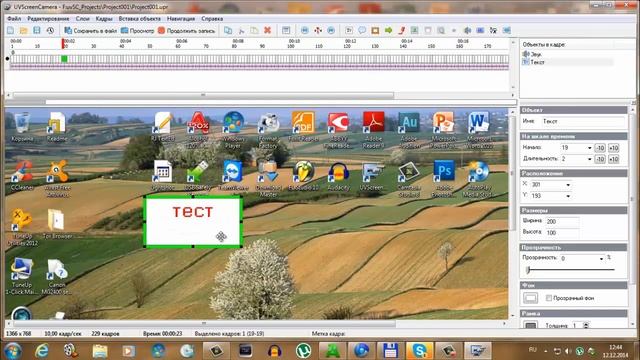Open the X position dropdown
The width and height of the screenshot is (640, 360).
(568, 185)
